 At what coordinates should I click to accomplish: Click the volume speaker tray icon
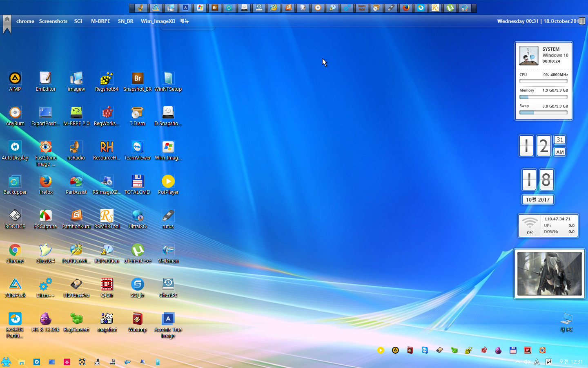[x=527, y=362]
